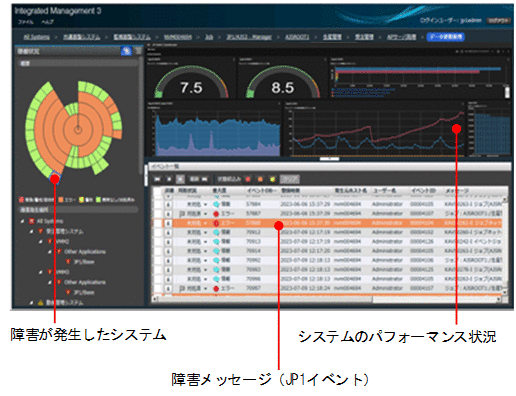Sort by the 重大度 column header

click(x=220, y=191)
